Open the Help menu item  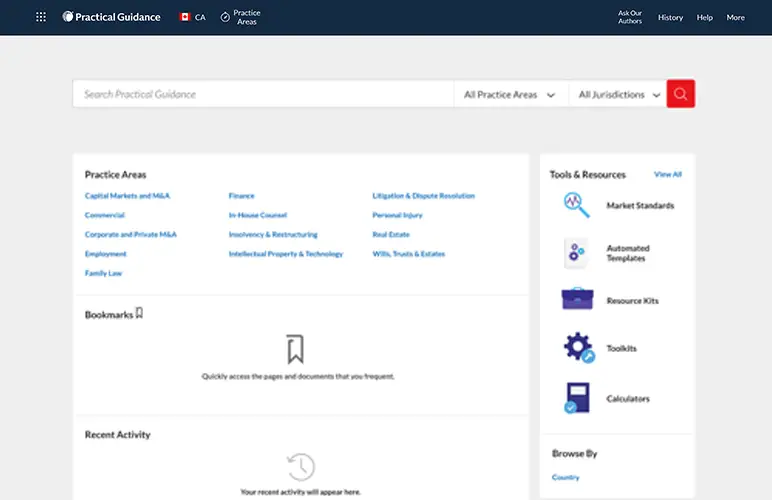pyautogui.click(x=705, y=17)
